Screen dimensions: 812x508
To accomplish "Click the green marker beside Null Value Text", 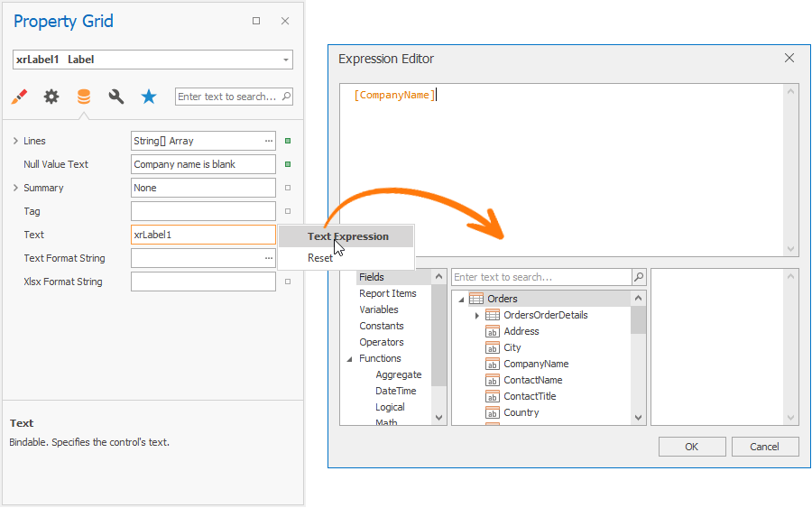I will click(x=288, y=164).
